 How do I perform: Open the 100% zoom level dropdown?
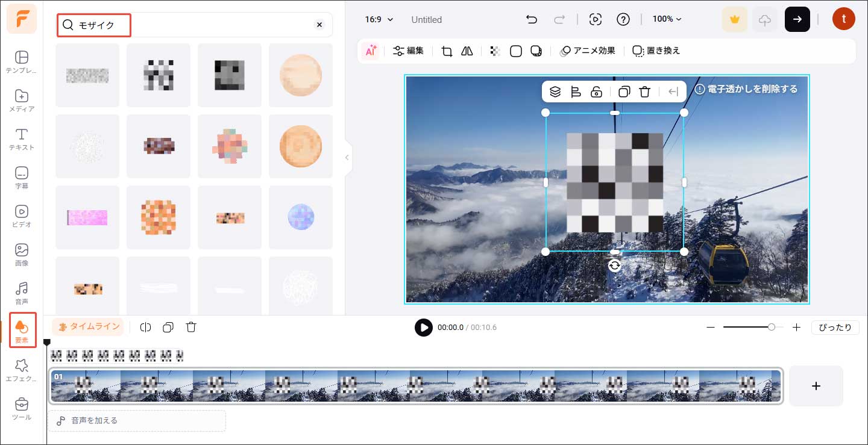667,19
